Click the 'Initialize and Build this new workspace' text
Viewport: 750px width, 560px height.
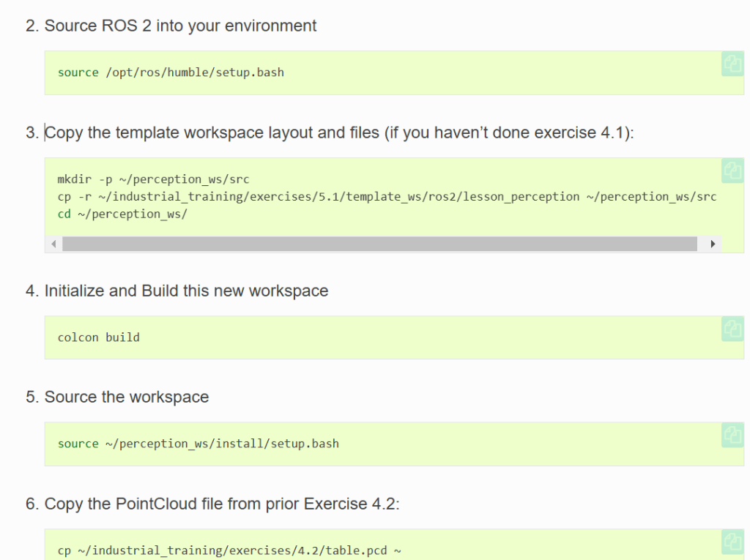pyautogui.click(x=186, y=291)
